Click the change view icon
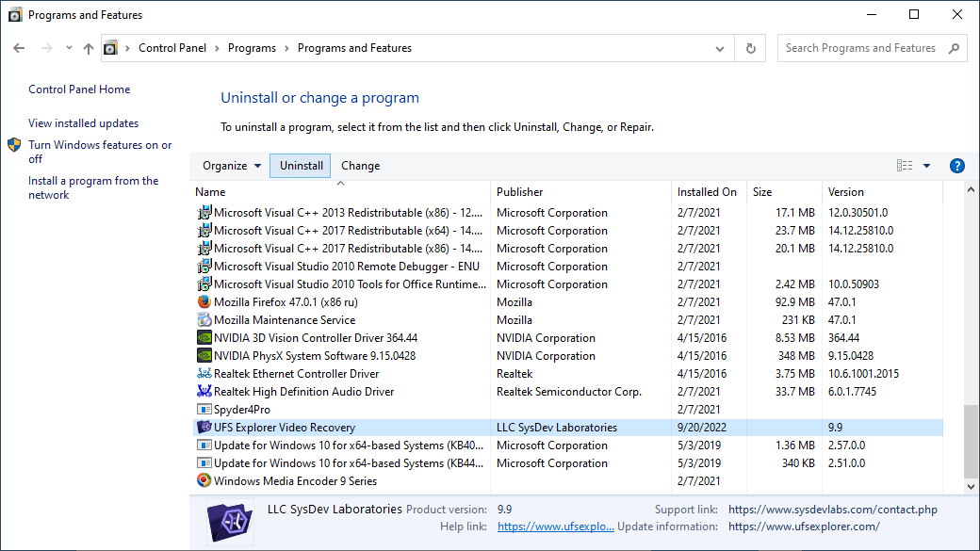980x551 pixels. tap(905, 166)
